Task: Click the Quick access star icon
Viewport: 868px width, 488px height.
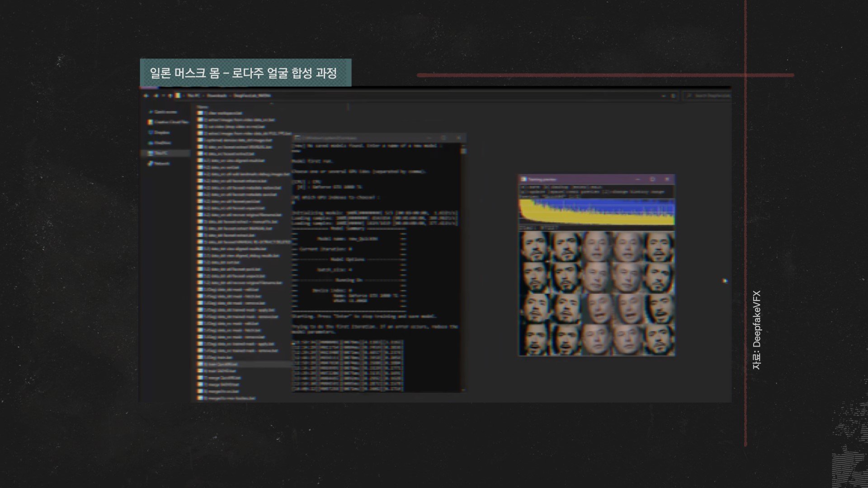Action: (x=151, y=112)
